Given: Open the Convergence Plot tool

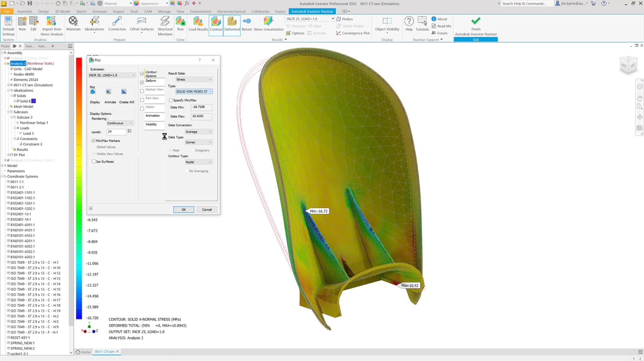Looking at the screenshot, I should pos(352,33).
